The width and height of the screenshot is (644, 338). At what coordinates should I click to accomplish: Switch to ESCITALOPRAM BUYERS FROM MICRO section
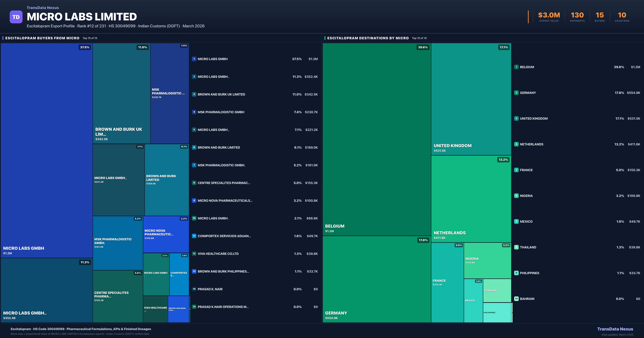pos(42,38)
